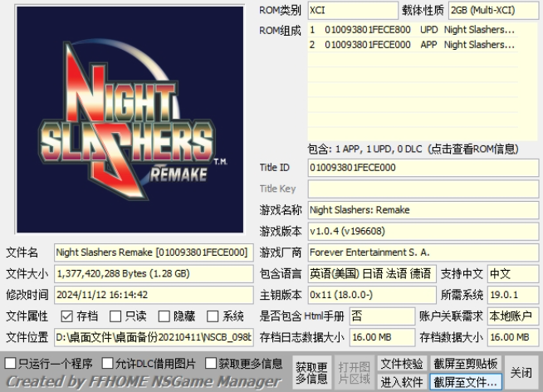Click the 游戏版本 field v1.0.4

pyautogui.click(x=423, y=231)
